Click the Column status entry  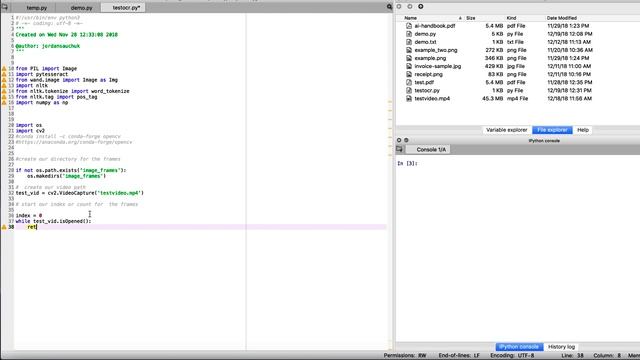(x=607, y=356)
